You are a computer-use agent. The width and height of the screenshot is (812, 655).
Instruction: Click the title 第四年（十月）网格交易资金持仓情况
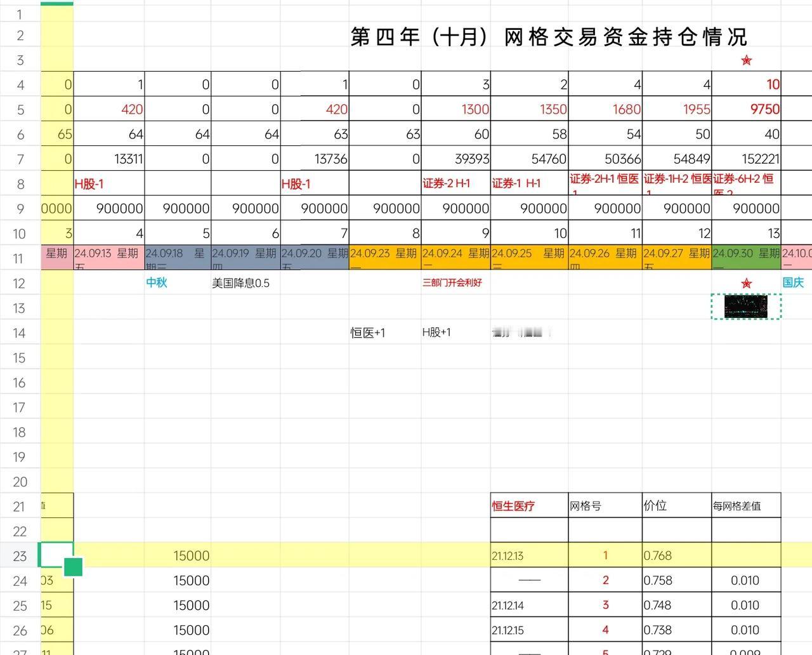(549, 37)
